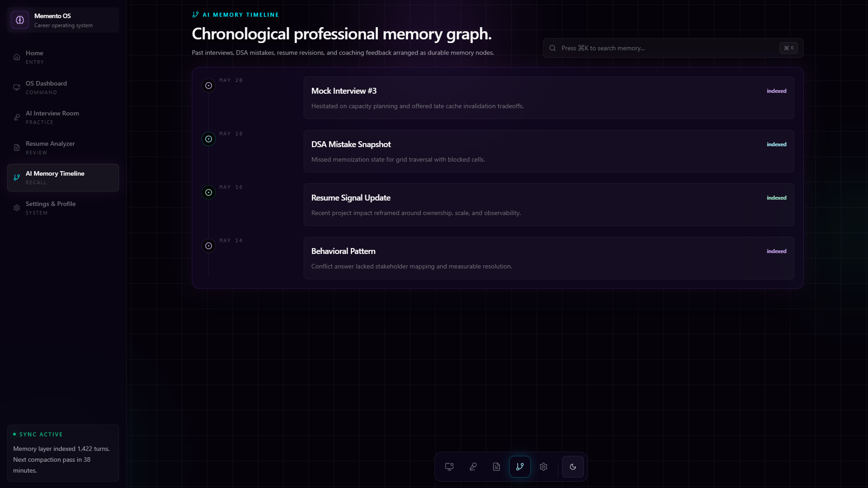Click 'Conflict answer lacked stakeholder mapping' text
Screen dimensions: 868x488
click(411, 266)
